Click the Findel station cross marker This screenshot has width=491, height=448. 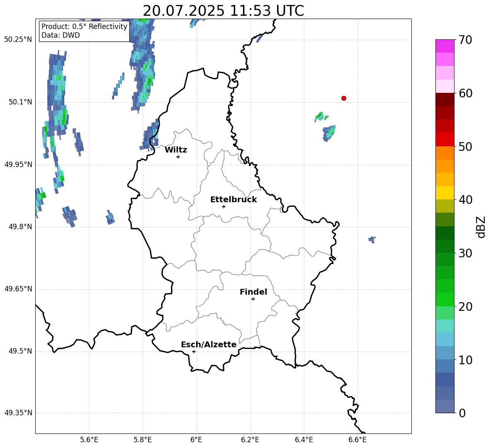tap(253, 299)
